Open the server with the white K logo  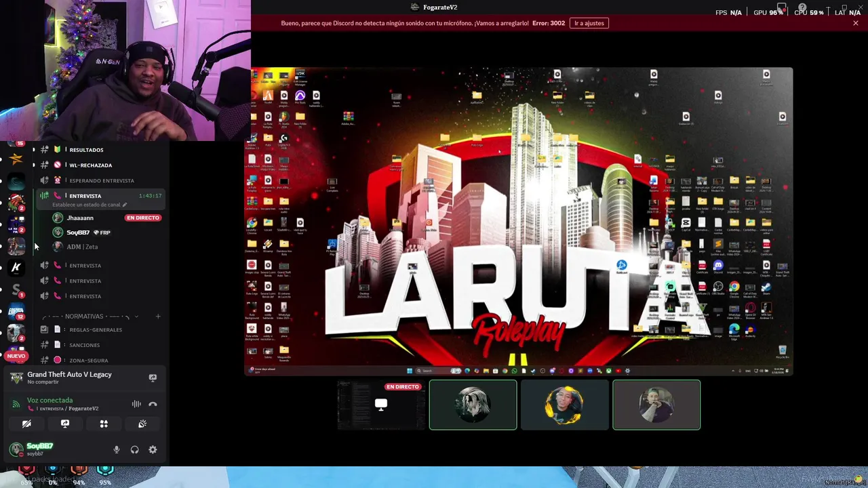click(16, 267)
